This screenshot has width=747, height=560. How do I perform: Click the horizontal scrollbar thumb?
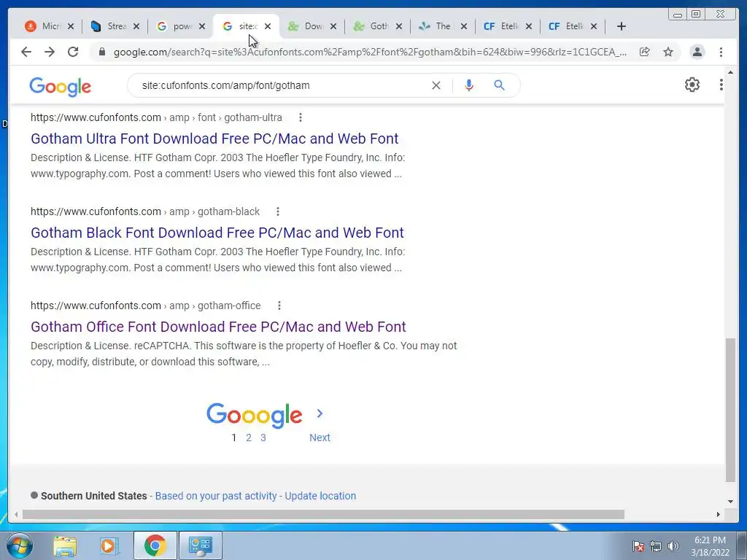click(323, 514)
